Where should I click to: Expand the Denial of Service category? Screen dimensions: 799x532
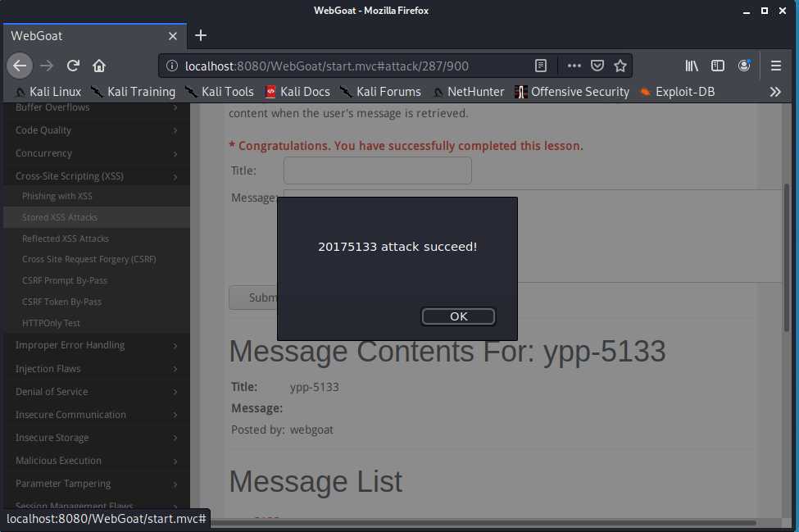[x=97, y=392]
